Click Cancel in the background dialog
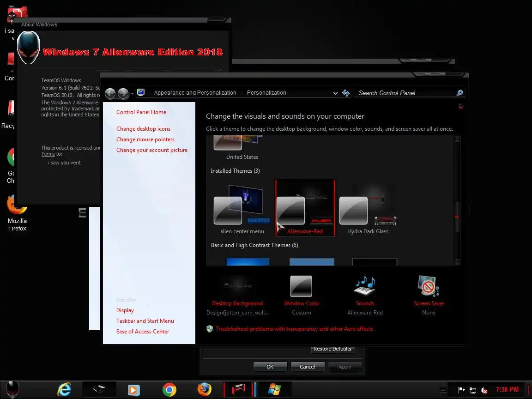The image size is (532, 399). click(308, 367)
